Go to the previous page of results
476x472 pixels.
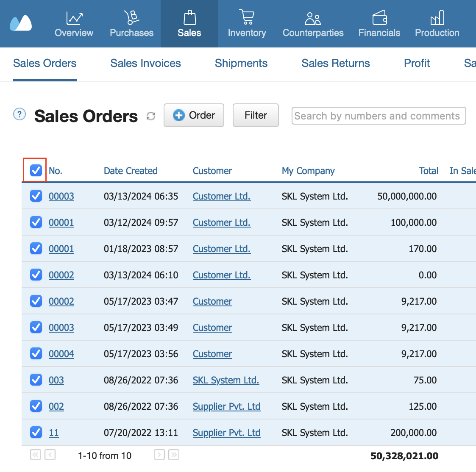pyautogui.click(x=50, y=455)
